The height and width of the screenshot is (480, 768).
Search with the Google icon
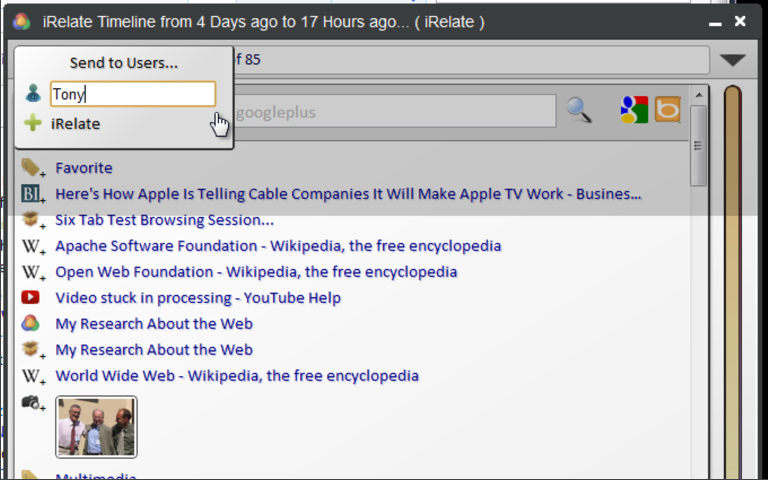[x=634, y=109]
